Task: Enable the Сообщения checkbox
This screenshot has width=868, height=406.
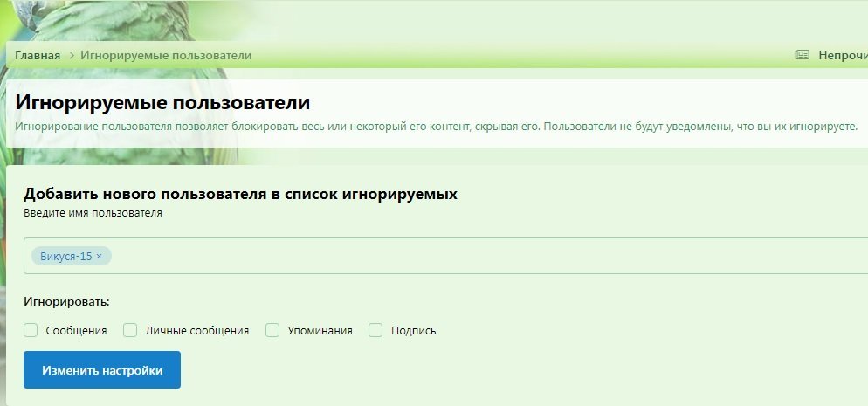Action: [31, 330]
